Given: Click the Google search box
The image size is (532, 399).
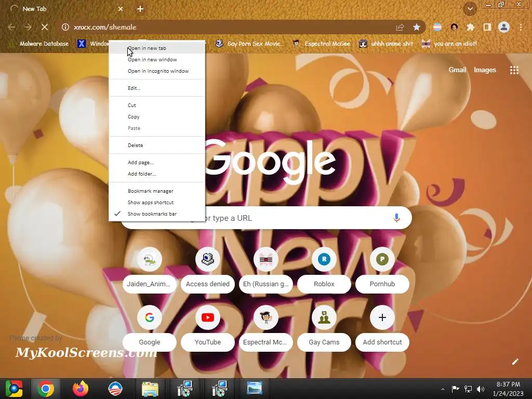Looking at the screenshot, I should (267, 218).
